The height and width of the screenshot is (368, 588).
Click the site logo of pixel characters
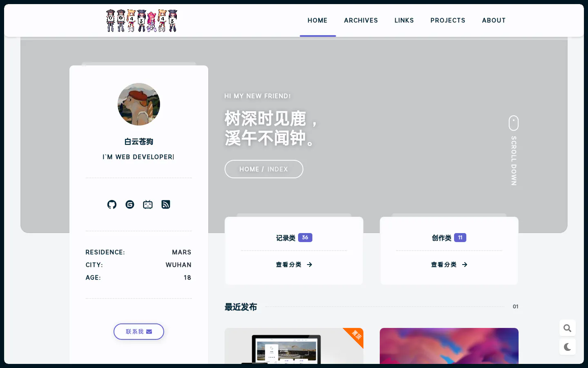[x=142, y=20]
